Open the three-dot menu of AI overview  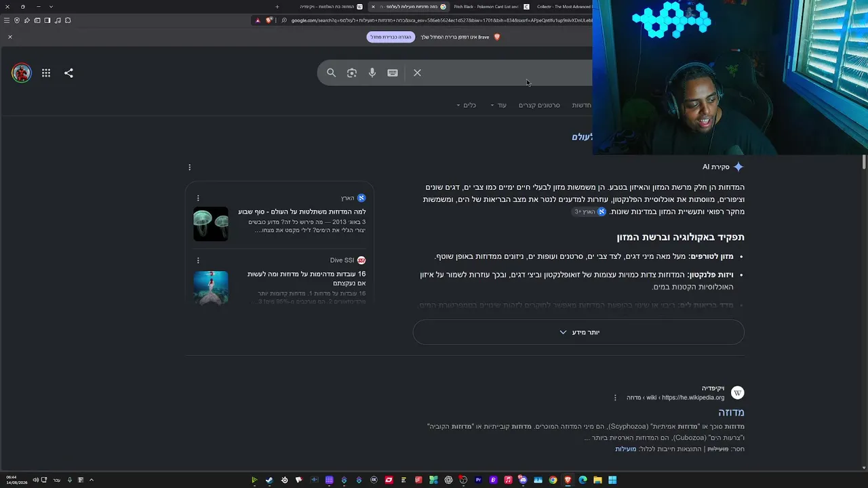pos(189,167)
